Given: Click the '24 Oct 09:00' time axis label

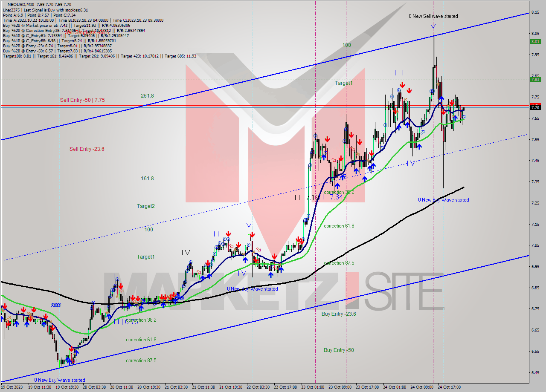Looking at the screenshot, I should click(x=422, y=387).
